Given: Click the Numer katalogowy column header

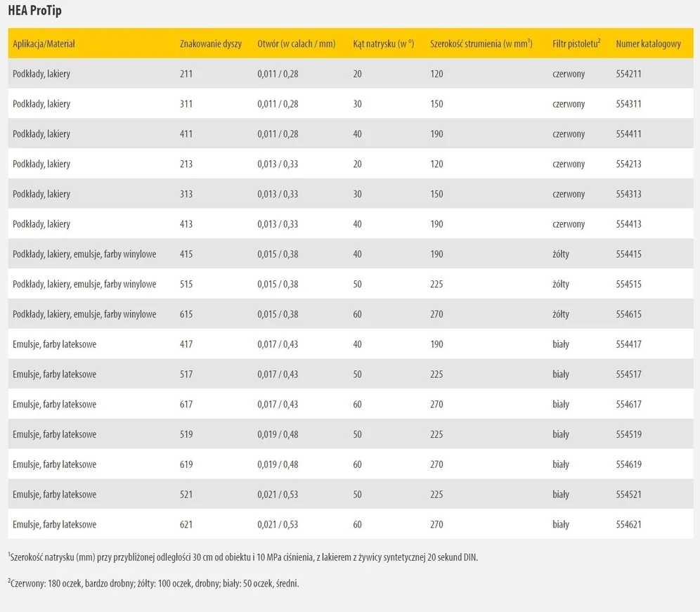Looking at the screenshot, I should 648,44.
